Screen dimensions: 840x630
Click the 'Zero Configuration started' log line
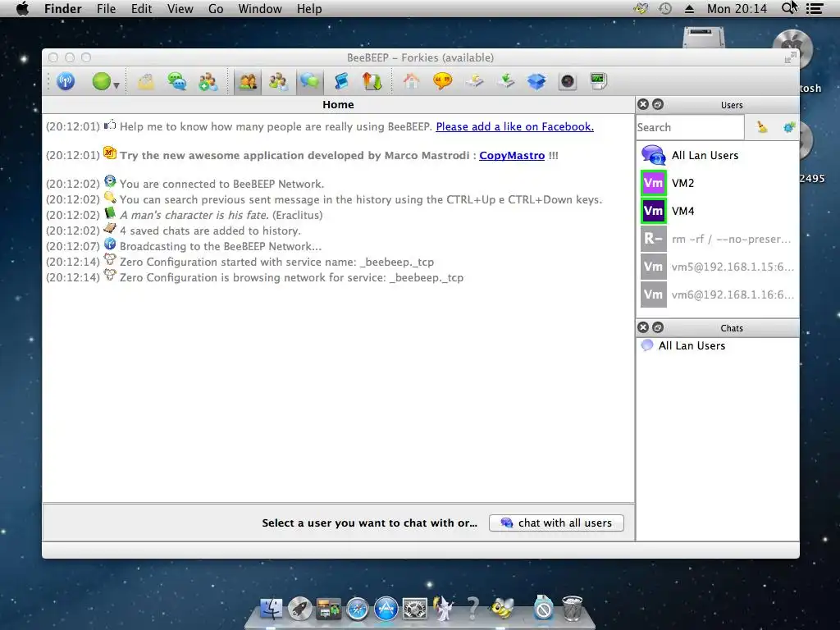(277, 262)
